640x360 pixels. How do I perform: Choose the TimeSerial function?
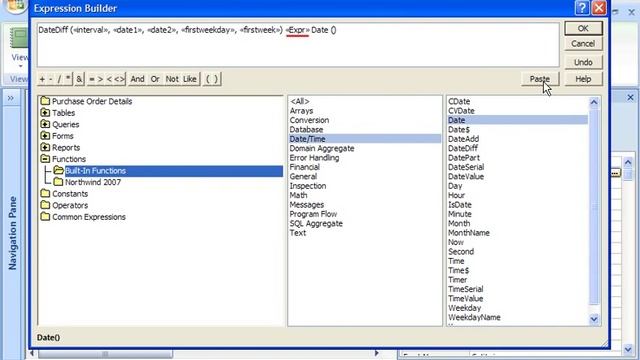coord(465,289)
